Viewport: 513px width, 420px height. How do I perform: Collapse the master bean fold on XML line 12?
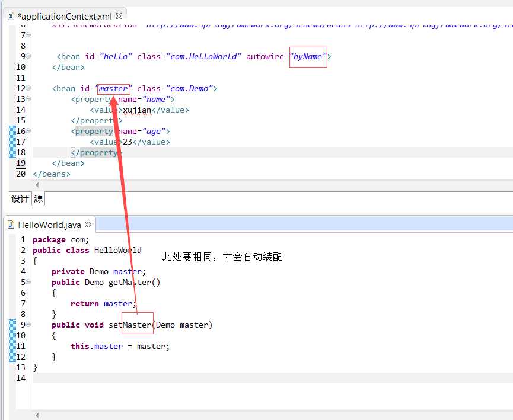(x=28, y=88)
